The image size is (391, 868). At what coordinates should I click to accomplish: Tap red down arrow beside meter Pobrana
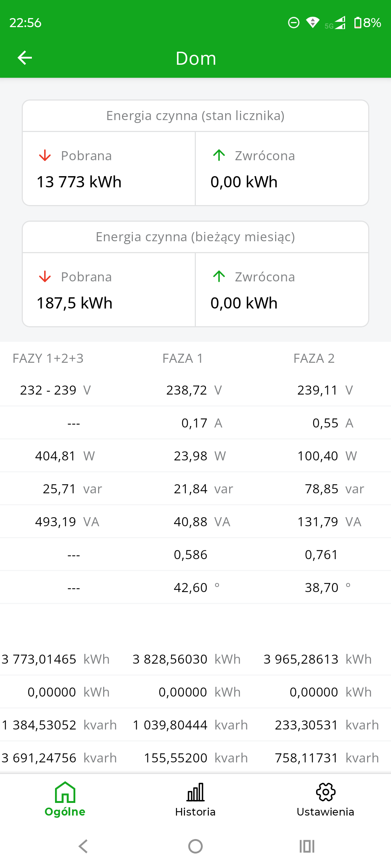45,156
